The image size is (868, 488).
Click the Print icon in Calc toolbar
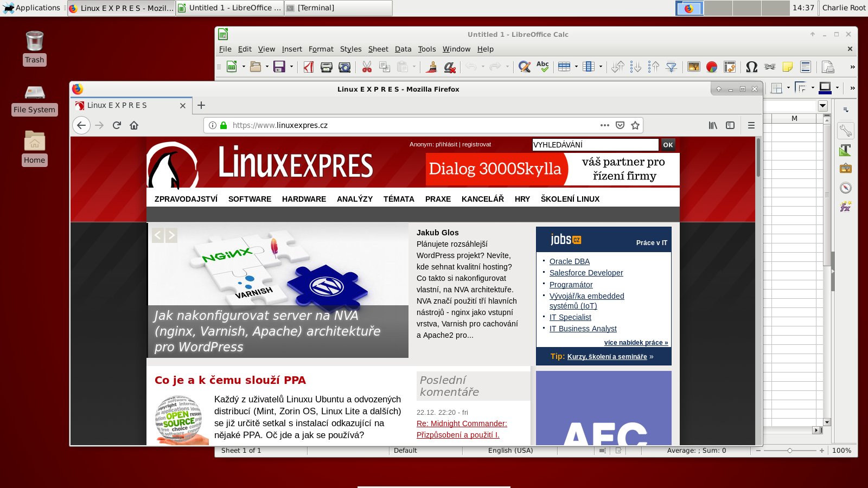point(327,67)
